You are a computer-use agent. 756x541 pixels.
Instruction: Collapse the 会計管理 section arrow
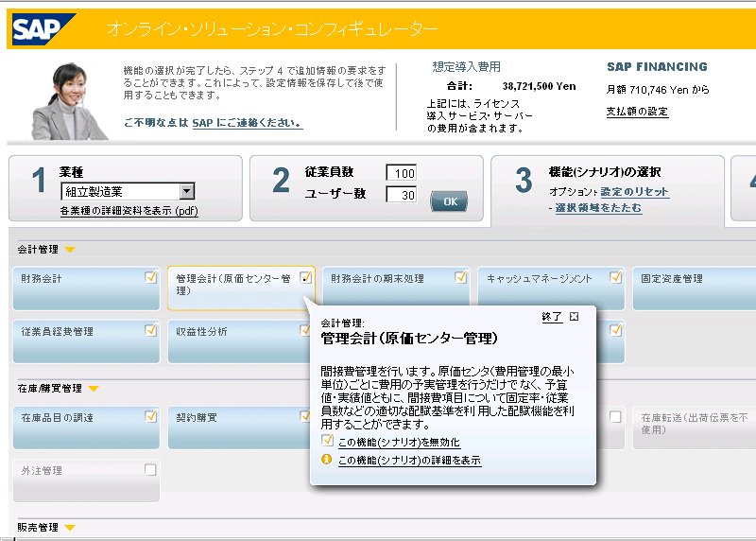click(70, 250)
